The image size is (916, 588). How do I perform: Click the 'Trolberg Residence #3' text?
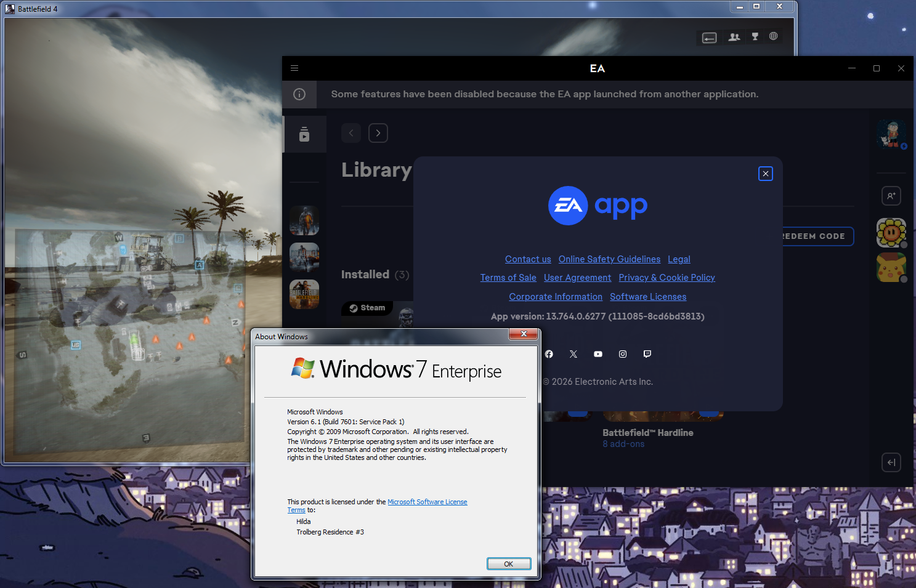coord(330,532)
